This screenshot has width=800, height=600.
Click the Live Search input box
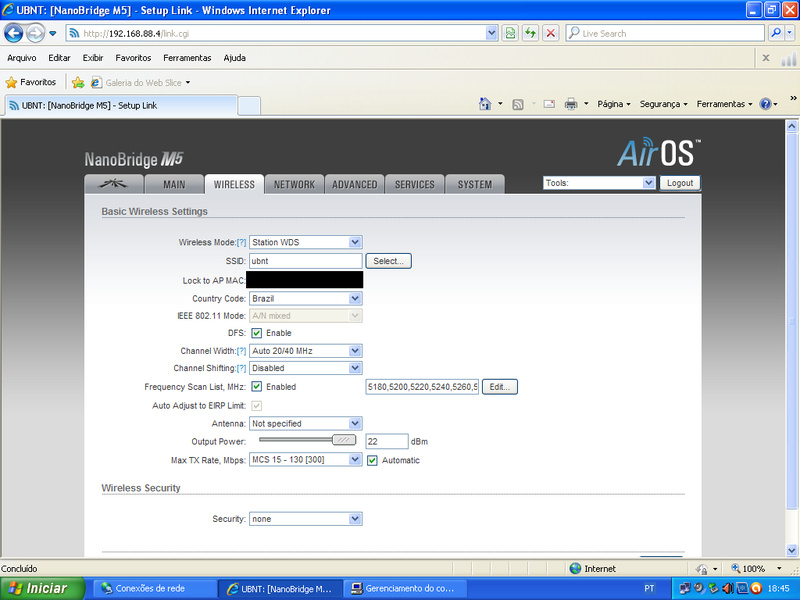[665, 34]
